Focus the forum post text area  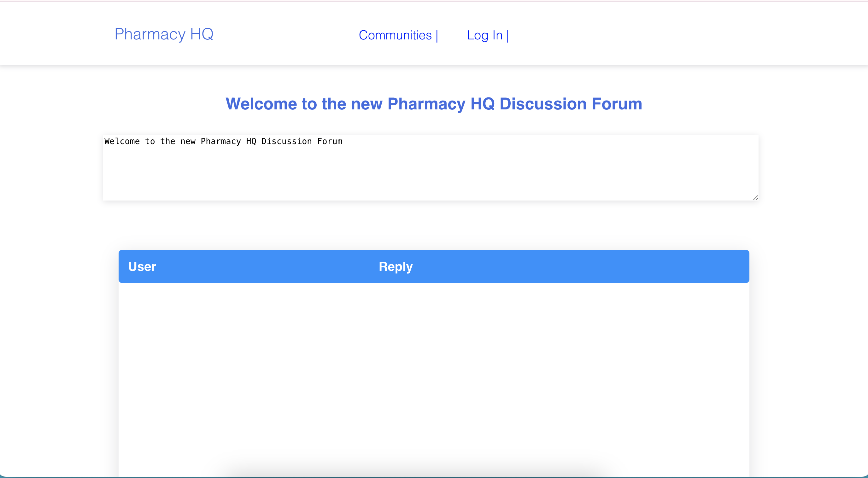[430, 167]
